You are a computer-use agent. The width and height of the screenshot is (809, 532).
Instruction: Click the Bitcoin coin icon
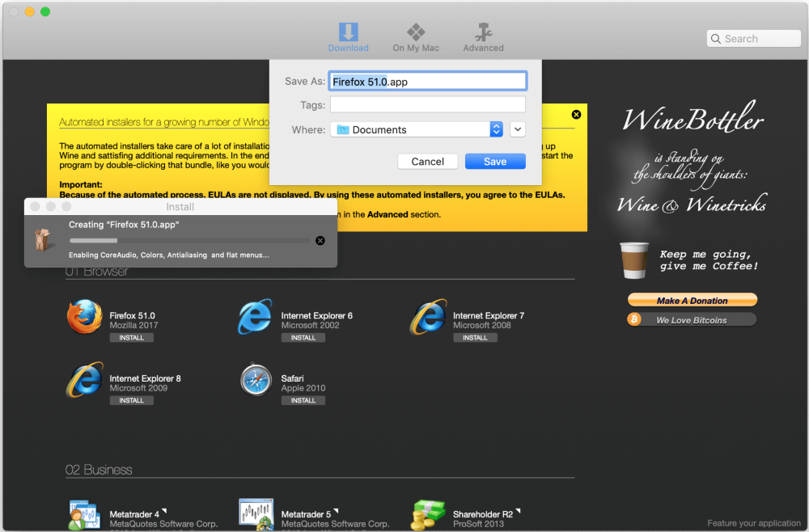point(634,319)
